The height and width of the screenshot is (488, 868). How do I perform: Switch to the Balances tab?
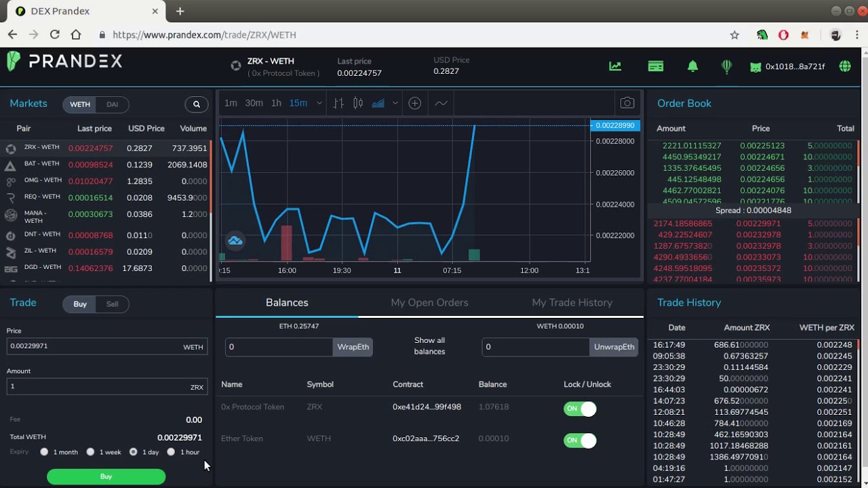287,303
